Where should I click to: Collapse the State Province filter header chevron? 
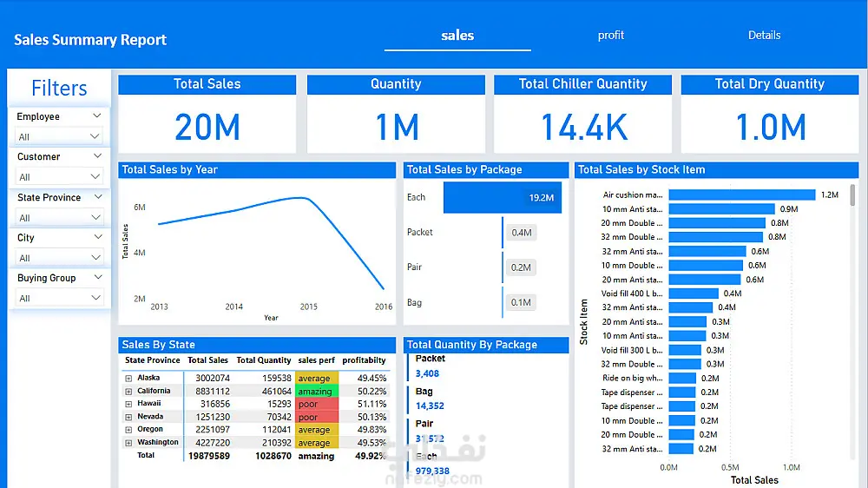coord(98,196)
